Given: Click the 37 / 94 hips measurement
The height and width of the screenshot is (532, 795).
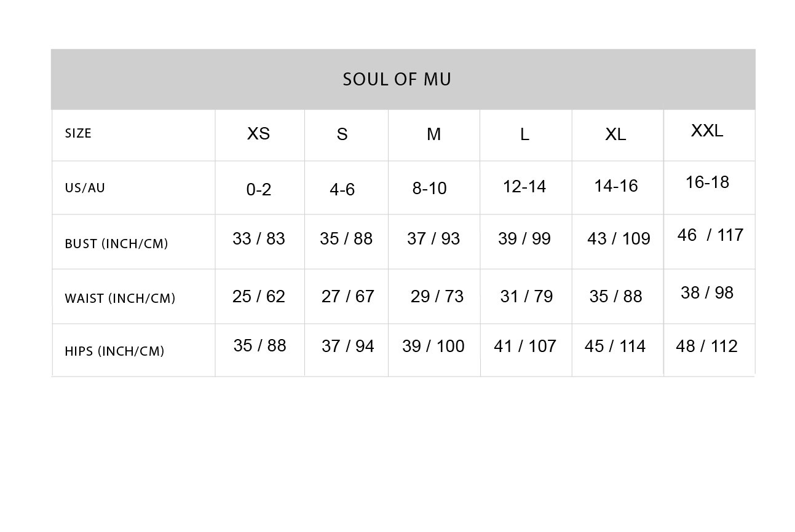Looking at the screenshot, I should [x=348, y=346].
